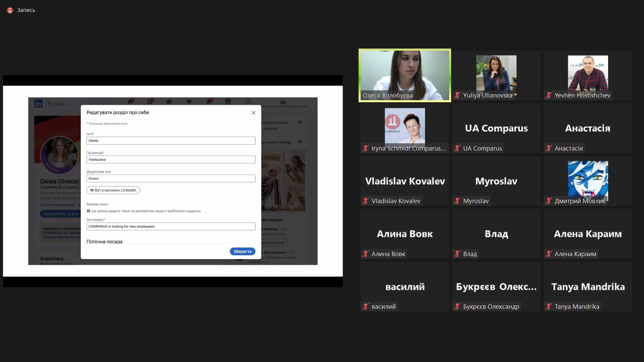This screenshot has width=644, height=362.
Task: Click the Поточна посада heading
Action: pyautogui.click(x=104, y=241)
